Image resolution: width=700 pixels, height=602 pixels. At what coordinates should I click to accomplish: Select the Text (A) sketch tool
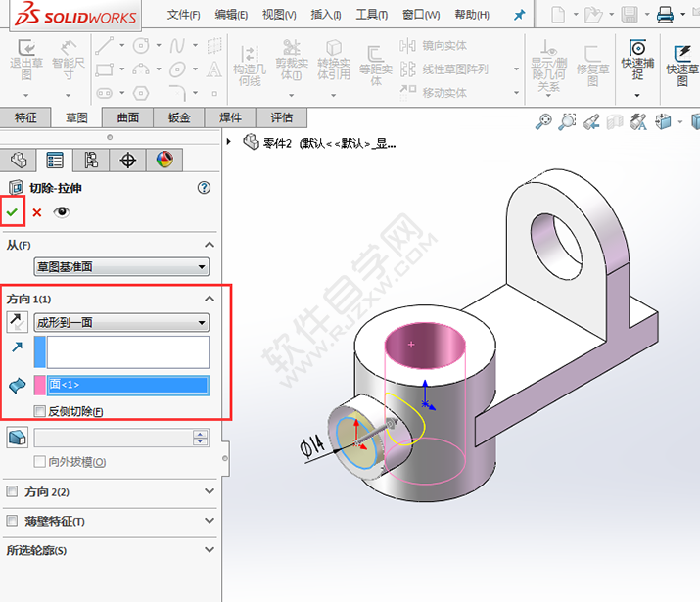[214, 69]
